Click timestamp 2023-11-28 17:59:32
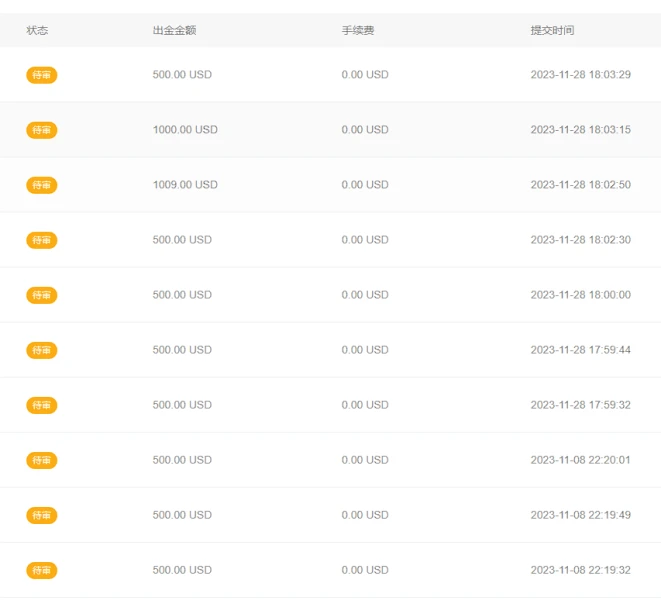This screenshot has width=661, height=600. [580, 405]
